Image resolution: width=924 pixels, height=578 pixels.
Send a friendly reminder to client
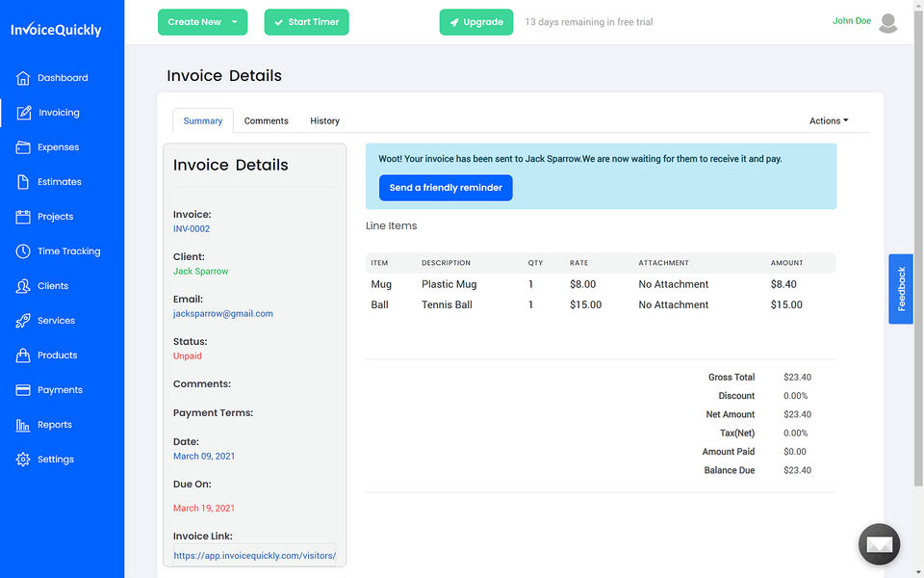(446, 188)
